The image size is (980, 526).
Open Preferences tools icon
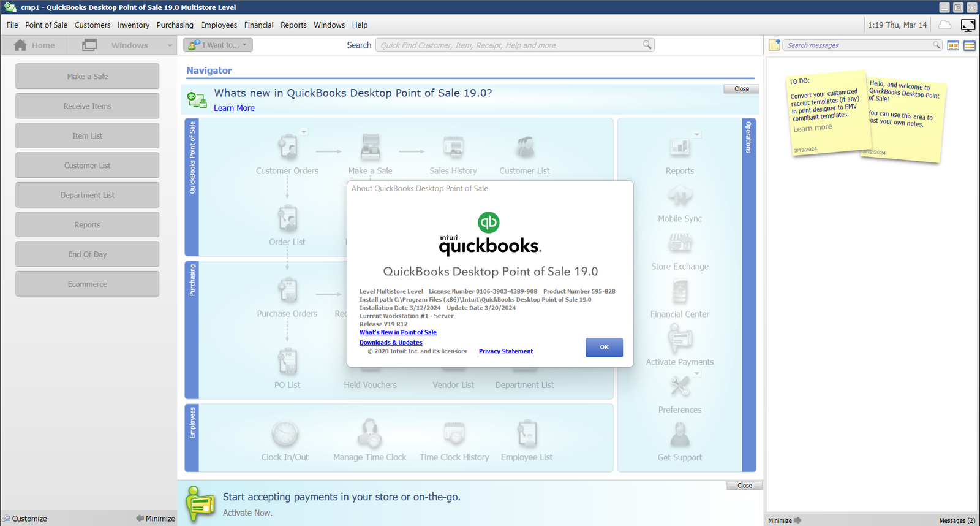click(680, 386)
